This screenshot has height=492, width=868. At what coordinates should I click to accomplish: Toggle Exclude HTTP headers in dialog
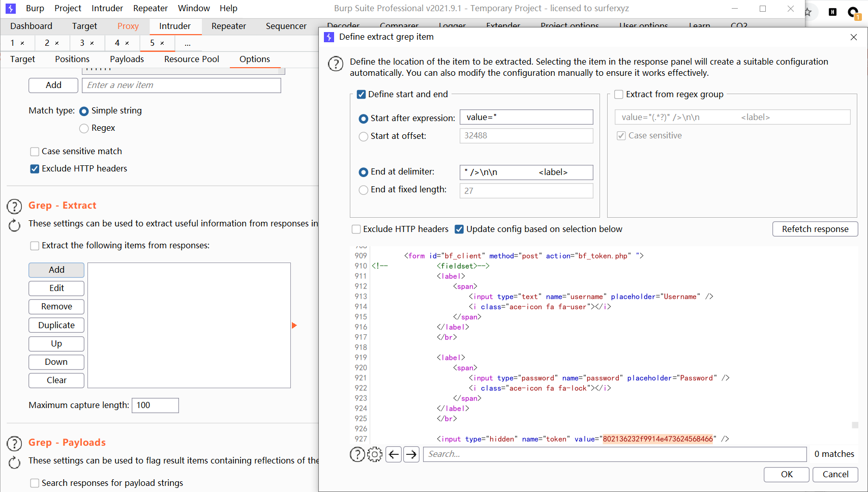(356, 229)
